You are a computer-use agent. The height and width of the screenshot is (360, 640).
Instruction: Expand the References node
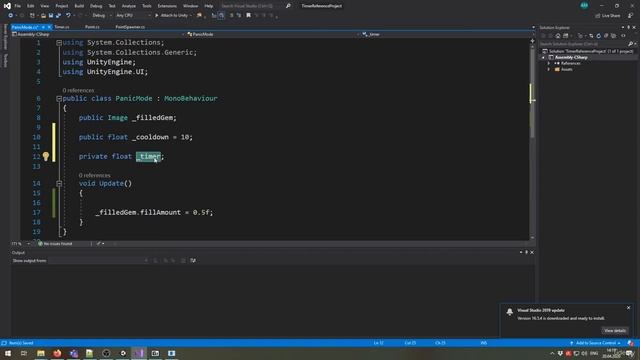549,63
